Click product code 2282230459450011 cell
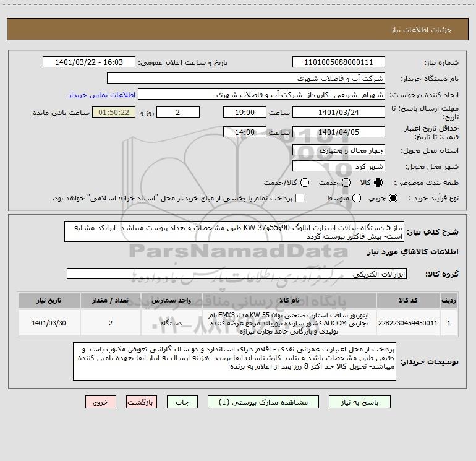Image resolution: width=476 pixels, height=461 pixels. 408,323
